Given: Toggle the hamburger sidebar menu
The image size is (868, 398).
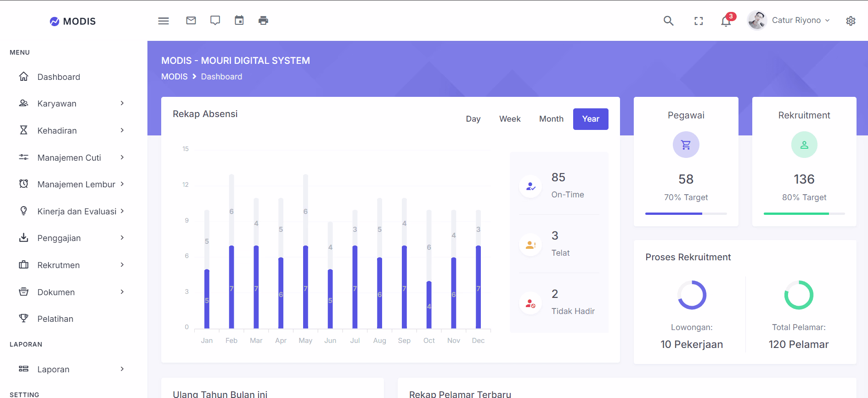Looking at the screenshot, I should click(163, 21).
